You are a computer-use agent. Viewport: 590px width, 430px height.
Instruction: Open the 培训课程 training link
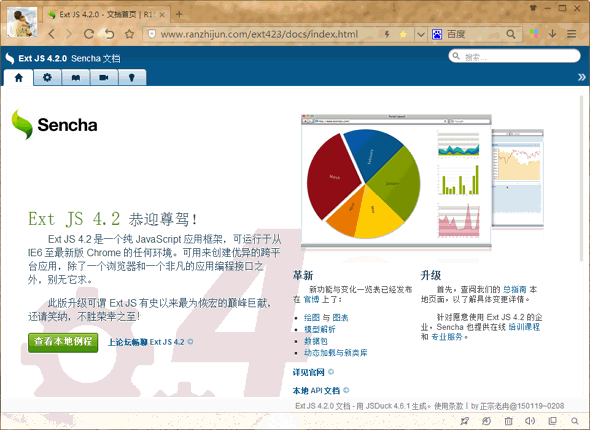coord(524,327)
